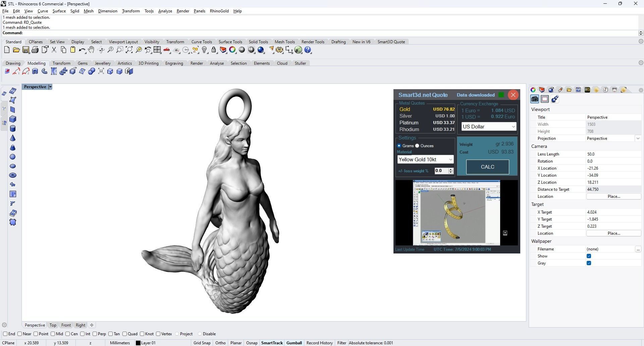Click the Print icon in Standard toolbar
The height and width of the screenshot is (346, 644).
(35, 50)
